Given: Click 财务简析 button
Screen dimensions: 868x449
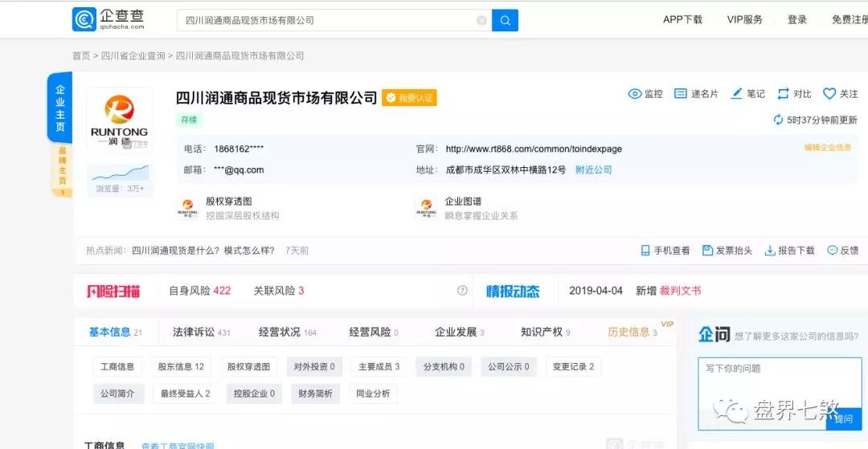Looking at the screenshot, I should point(316,394).
